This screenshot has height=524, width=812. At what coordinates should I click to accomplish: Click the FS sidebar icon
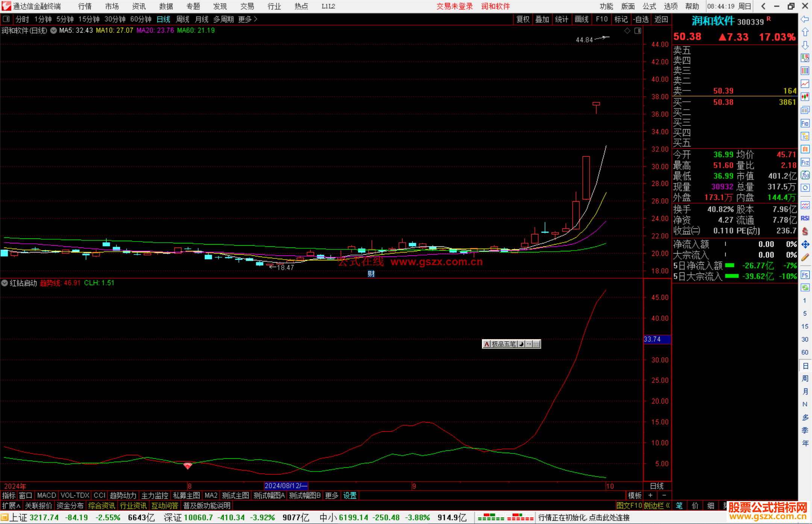[805, 275]
